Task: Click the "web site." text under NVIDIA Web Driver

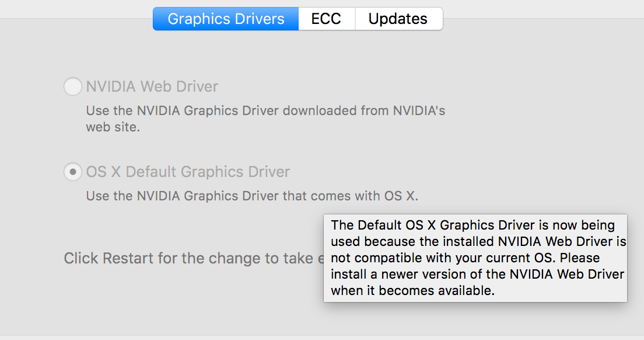Action: click(x=113, y=127)
